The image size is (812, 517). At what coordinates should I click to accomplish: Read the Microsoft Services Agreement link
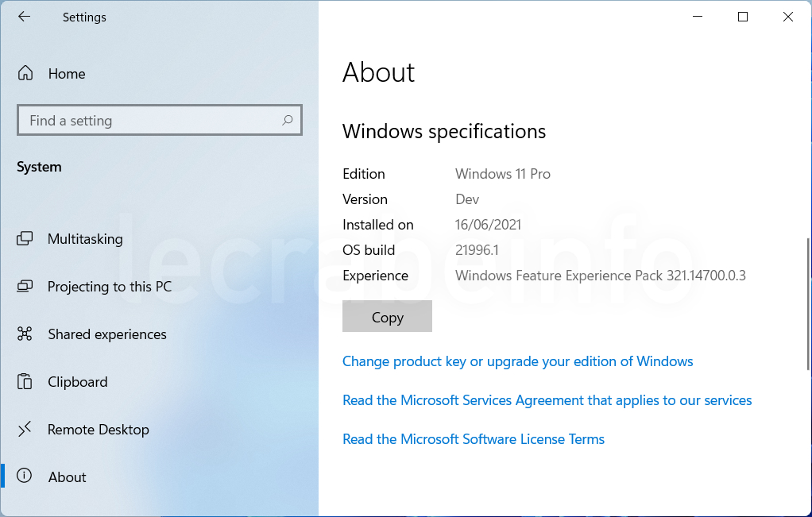click(547, 400)
